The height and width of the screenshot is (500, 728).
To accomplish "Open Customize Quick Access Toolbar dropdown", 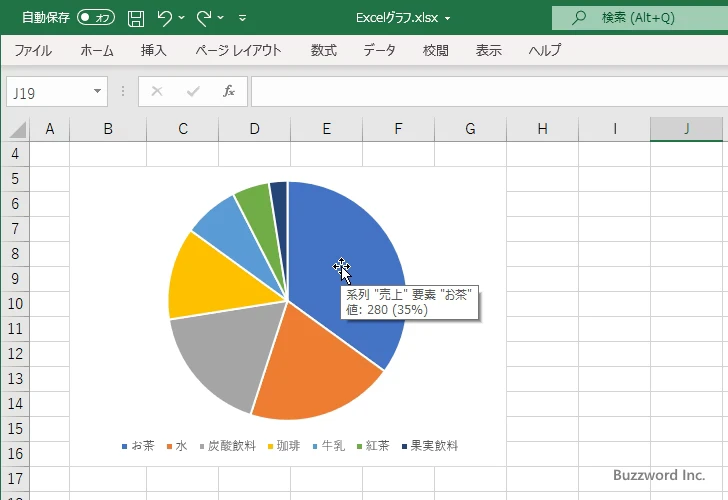I will [x=242, y=18].
